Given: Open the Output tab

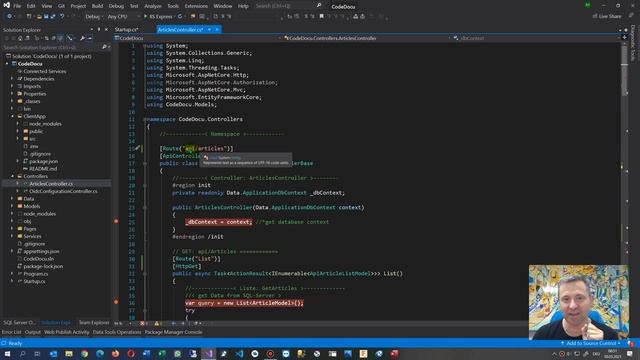Looking at the screenshot, I should click(x=33, y=332).
